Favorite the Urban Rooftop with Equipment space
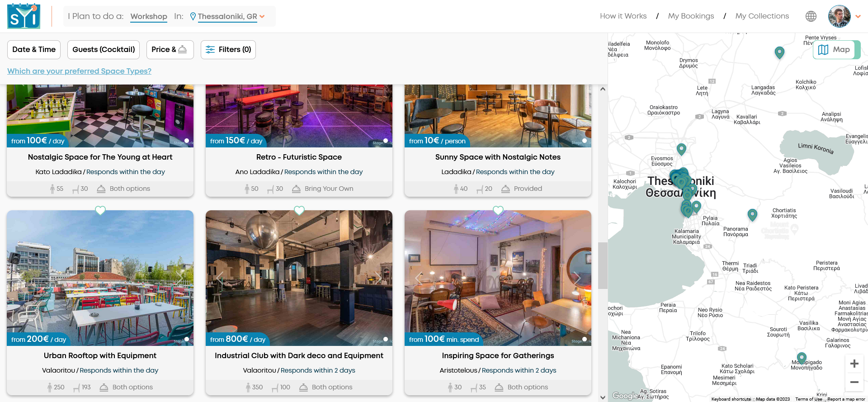 [100, 210]
